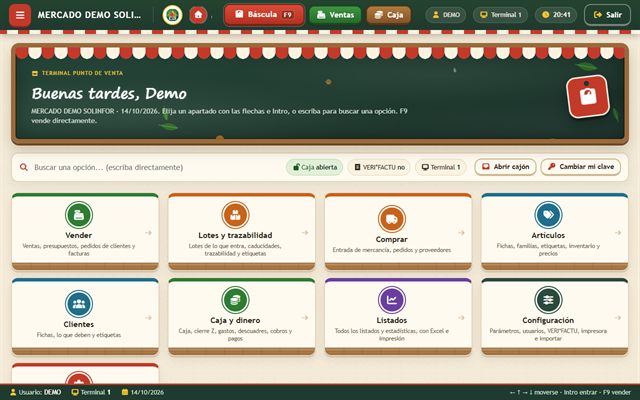Click the arrow on Clientes card
Screen dimensions: 640x400
[149, 318]
